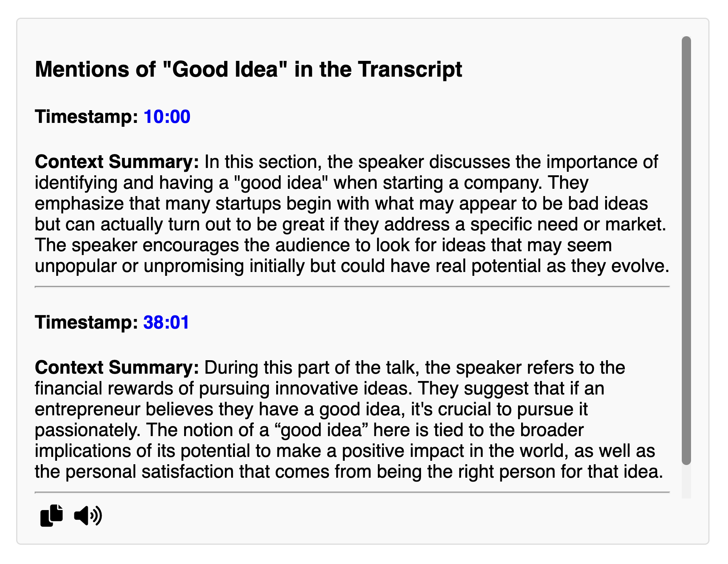Click the word "unpopular" in the first summary
The height and width of the screenshot is (564, 728).
pyautogui.click(x=75, y=266)
